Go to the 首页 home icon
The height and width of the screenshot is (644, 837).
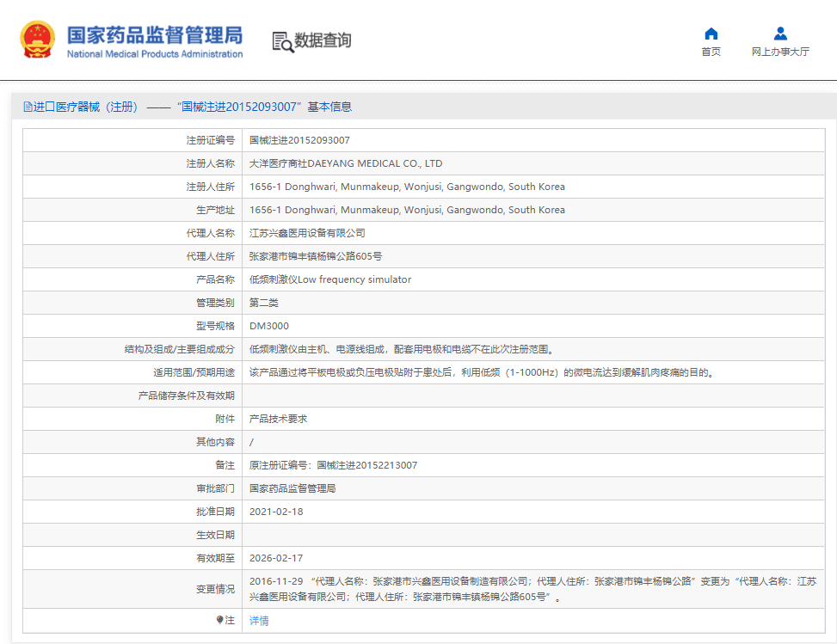[711, 34]
